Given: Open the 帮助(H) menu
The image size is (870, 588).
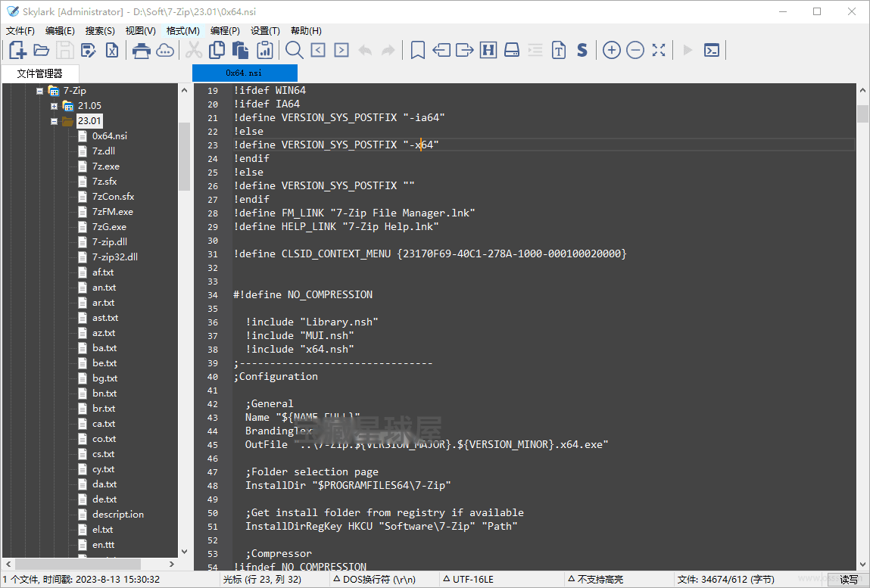Looking at the screenshot, I should 306,31.
